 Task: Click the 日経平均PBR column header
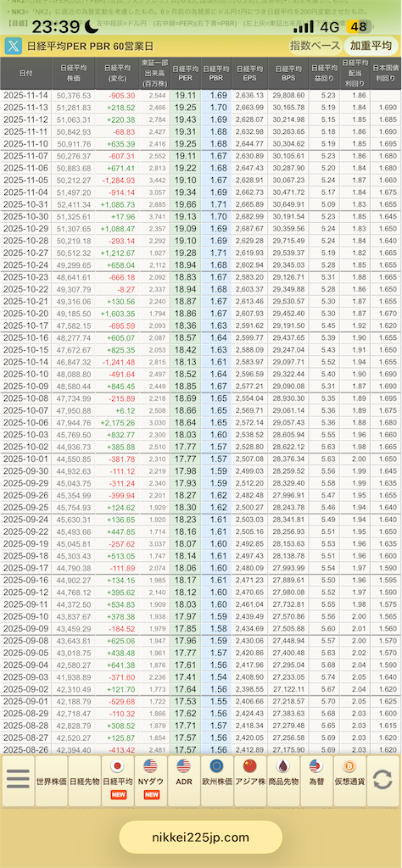[x=216, y=73]
